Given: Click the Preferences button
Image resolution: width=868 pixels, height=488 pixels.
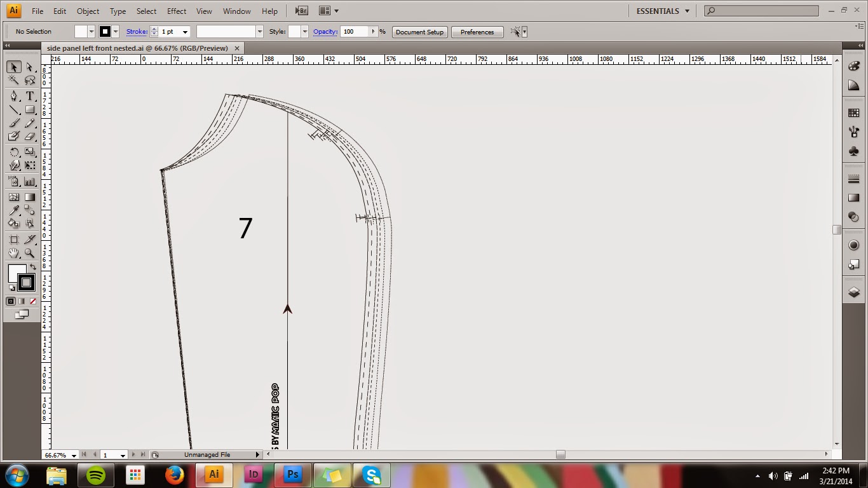Looking at the screenshot, I should 477,32.
